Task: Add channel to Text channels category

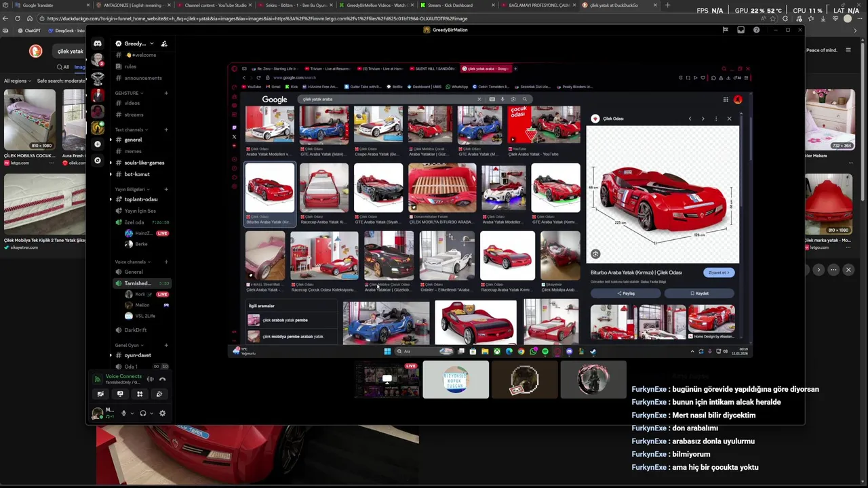Action: click(166, 129)
